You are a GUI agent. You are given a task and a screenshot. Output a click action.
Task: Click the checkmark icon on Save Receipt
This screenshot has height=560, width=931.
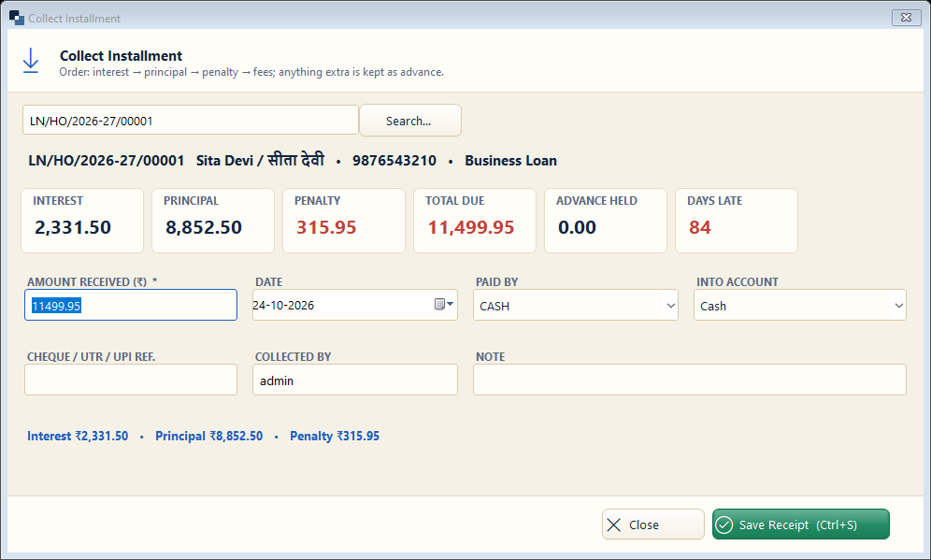[723, 525]
